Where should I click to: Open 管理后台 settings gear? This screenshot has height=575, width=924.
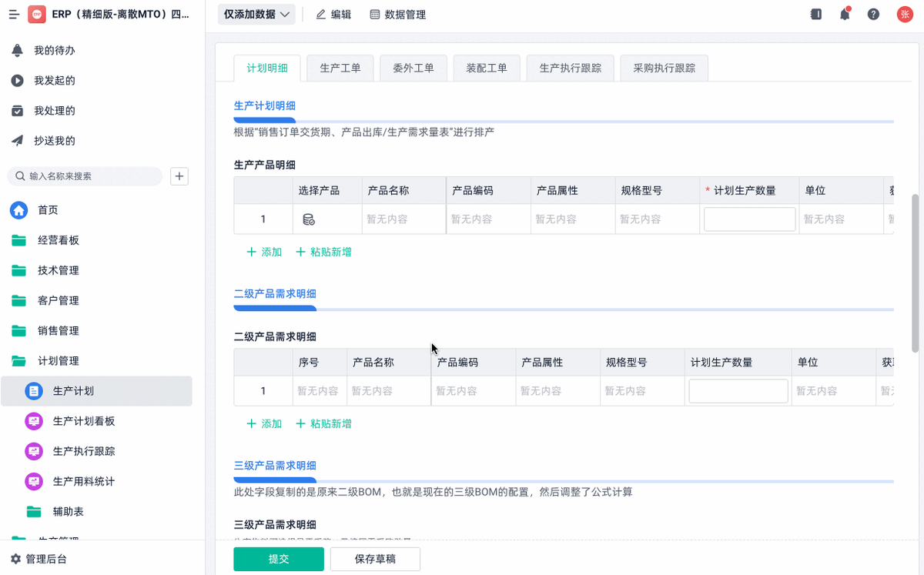tap(15, 559)
